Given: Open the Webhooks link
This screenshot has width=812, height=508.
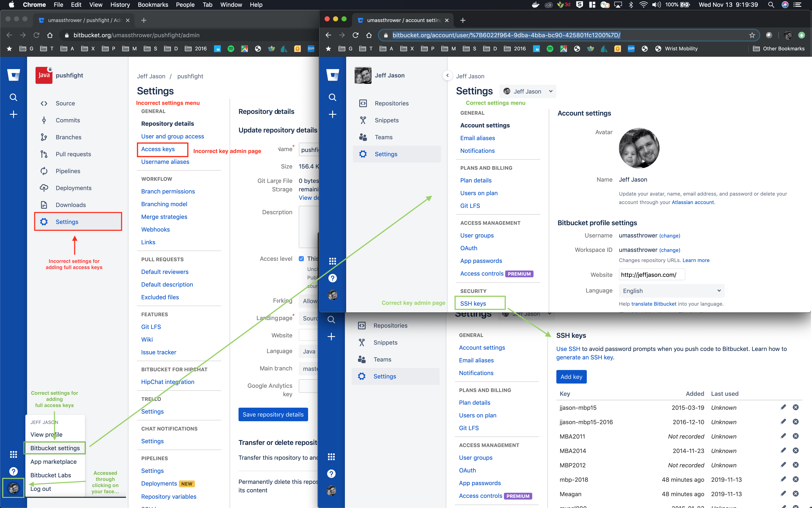Looking at the screenshot, I should click(x=155, y=229).
